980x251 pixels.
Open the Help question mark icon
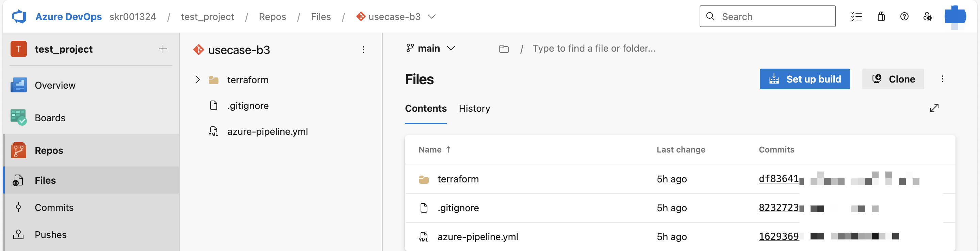[904, 17]
